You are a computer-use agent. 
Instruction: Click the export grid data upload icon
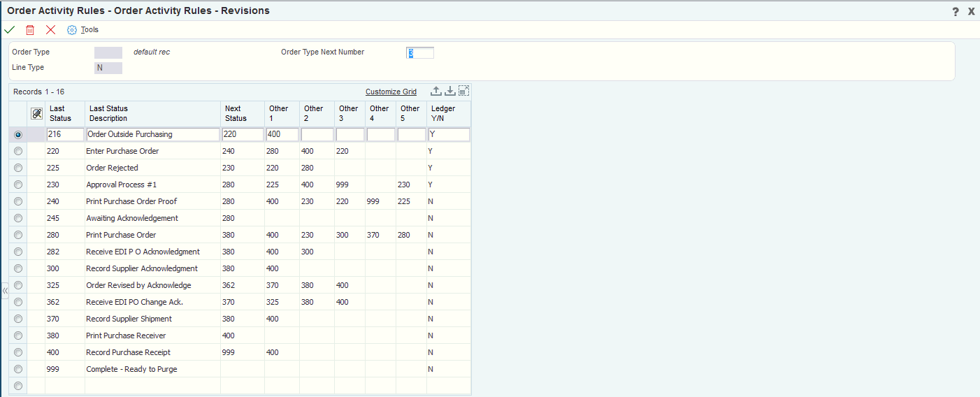pyautogui.click(x=435, y=91)
